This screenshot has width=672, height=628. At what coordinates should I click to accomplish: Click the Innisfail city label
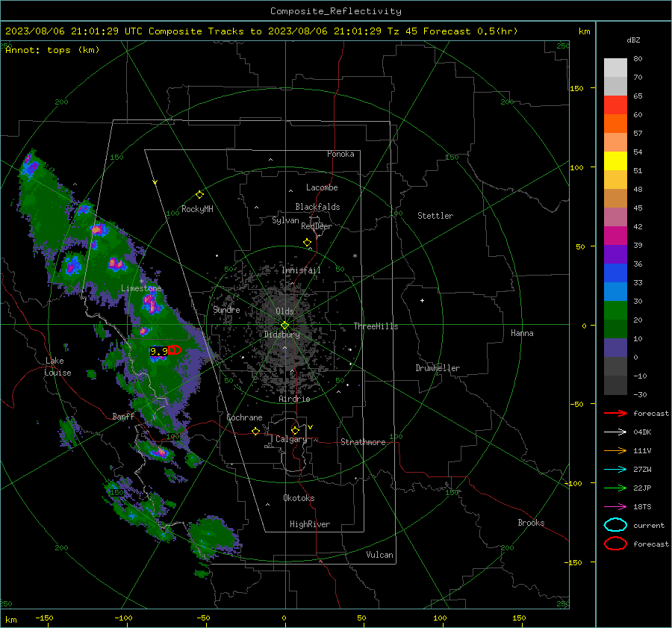pyautogui.click(x=301, y=270)
